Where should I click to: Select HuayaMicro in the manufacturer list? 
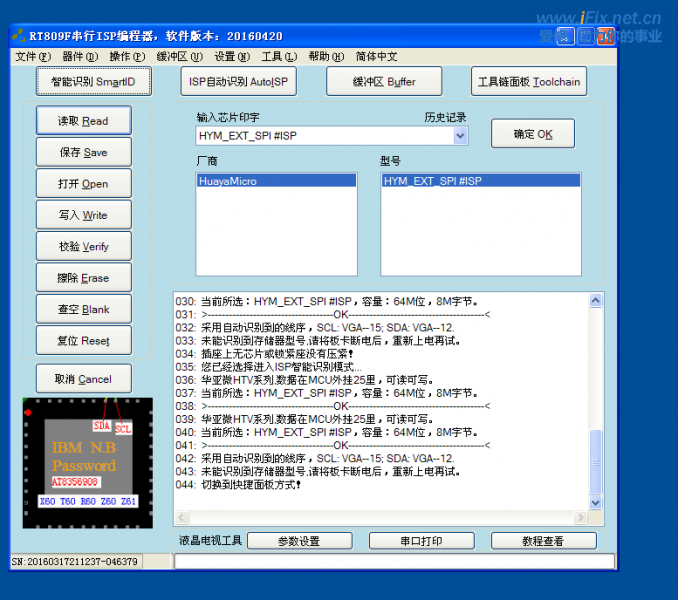pos(276,181)
